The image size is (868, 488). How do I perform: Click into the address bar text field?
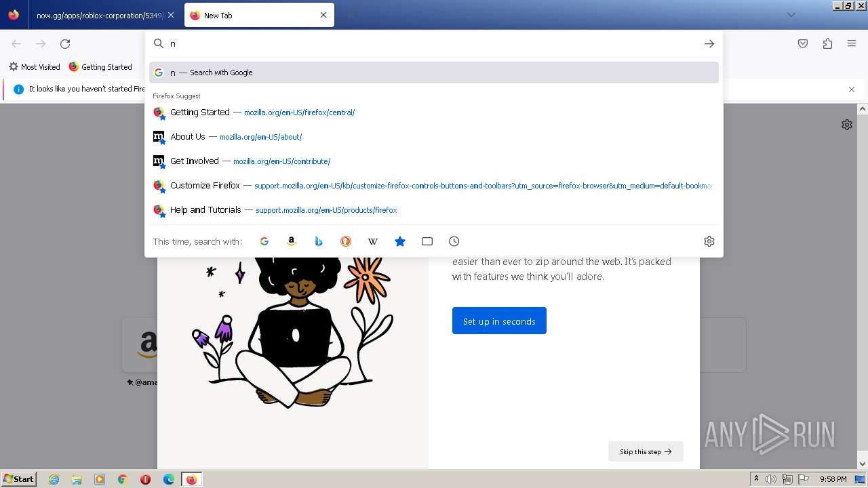434,43
